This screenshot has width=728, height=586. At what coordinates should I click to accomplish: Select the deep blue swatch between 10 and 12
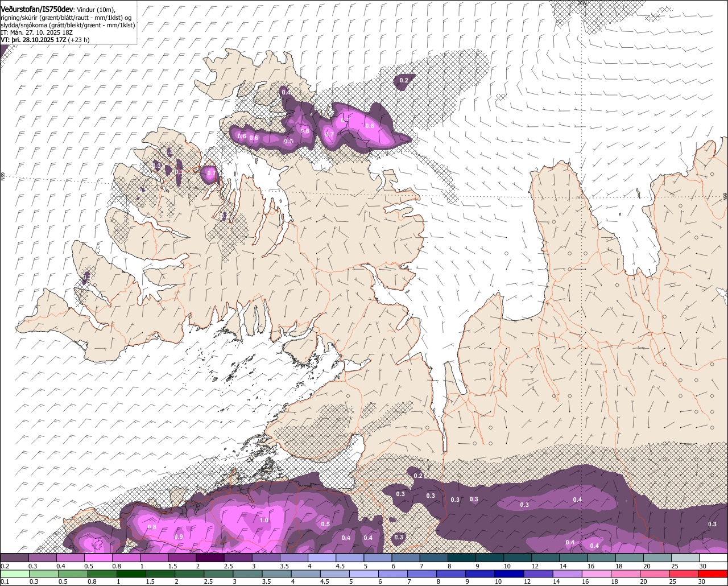coord(510,573)
